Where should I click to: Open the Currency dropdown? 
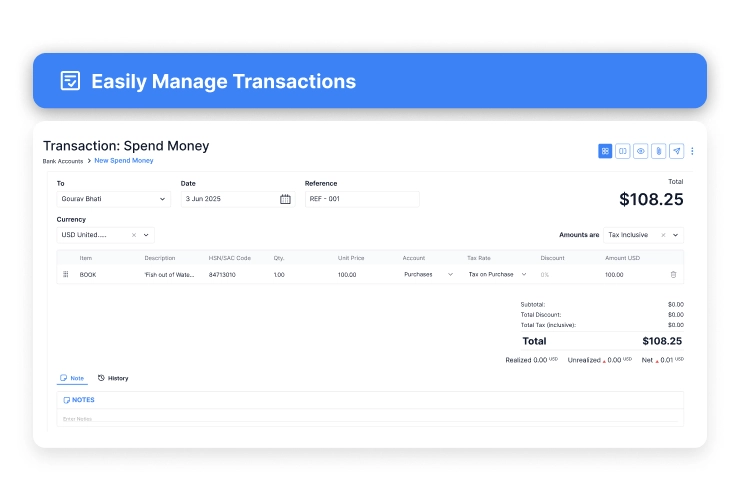(146, 235)
